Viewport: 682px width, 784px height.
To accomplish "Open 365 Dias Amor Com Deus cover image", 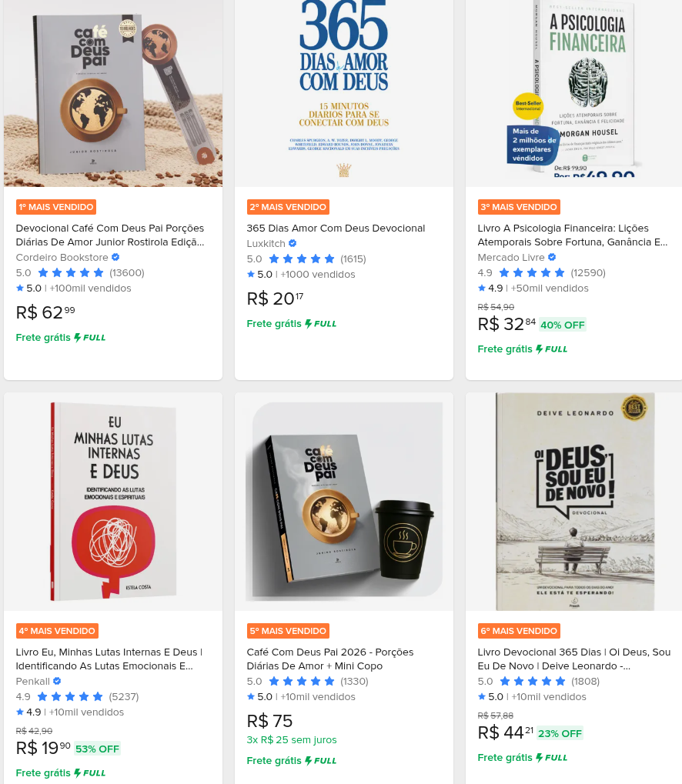I will [344, 94].
